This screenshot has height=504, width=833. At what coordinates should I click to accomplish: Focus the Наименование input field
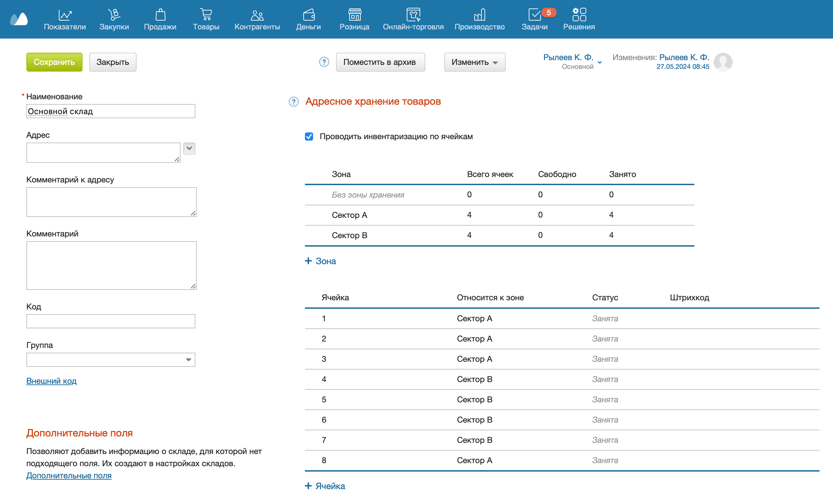pos(111,111)
